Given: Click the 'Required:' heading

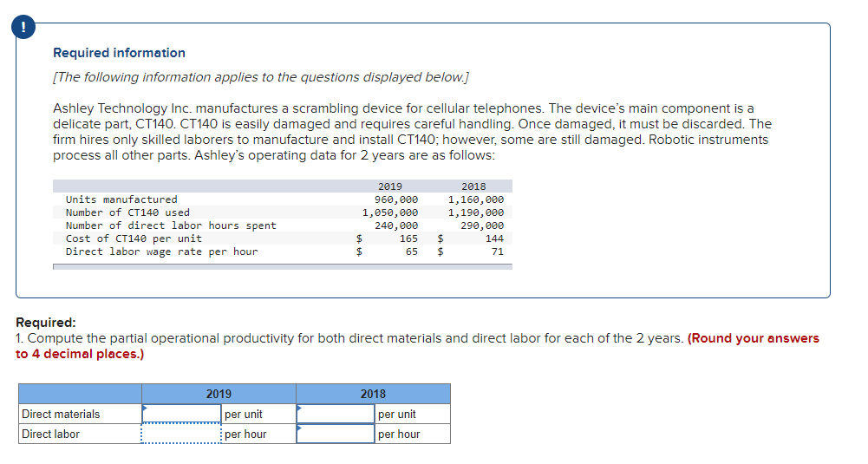Looking at the screenshot, I should pyautogui.click(x=46, y=323).
